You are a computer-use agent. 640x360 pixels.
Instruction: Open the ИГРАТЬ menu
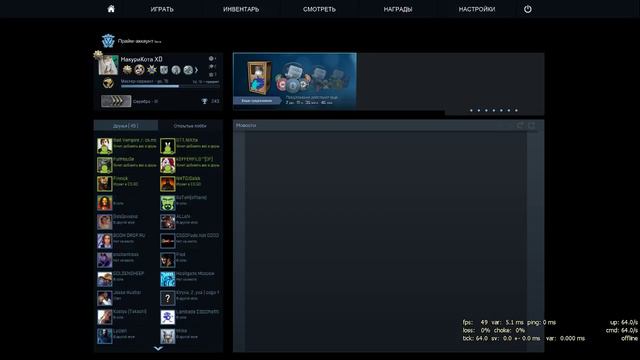pos(162,9)
